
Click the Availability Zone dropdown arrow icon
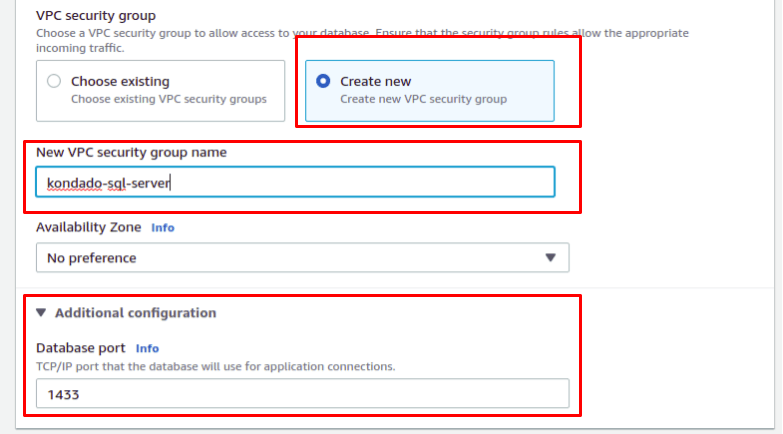(x=550, y=258)
